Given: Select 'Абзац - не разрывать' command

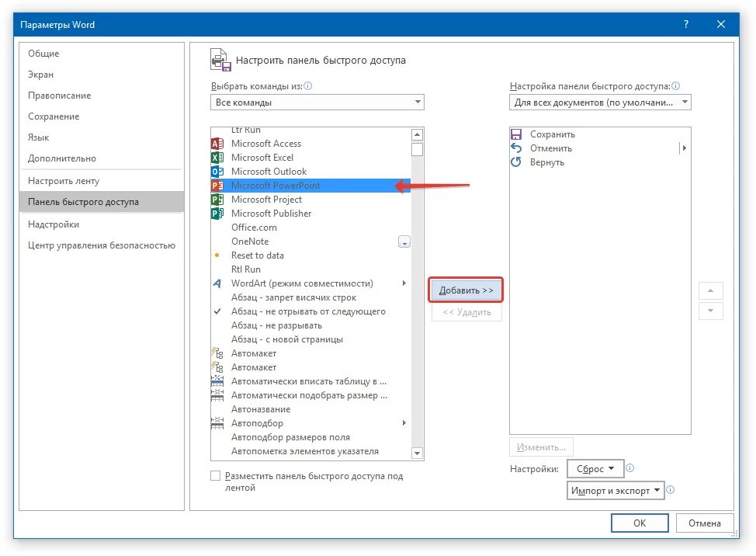Looking at the screenshot, I should point(311,325).
